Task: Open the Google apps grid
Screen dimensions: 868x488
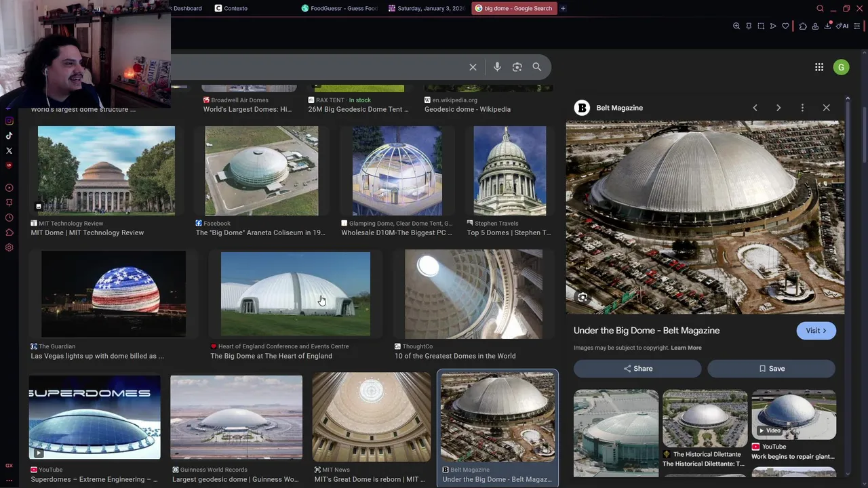Action: tap(819, 67)
